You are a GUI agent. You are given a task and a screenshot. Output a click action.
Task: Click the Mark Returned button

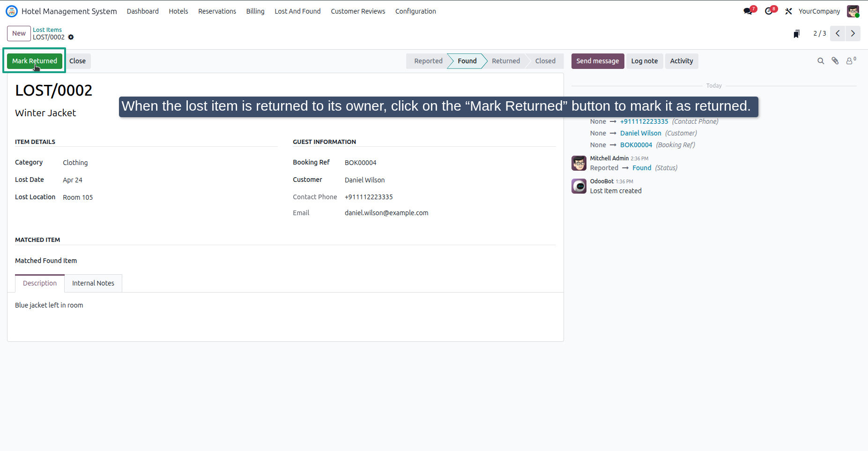[x=35, y=61]
